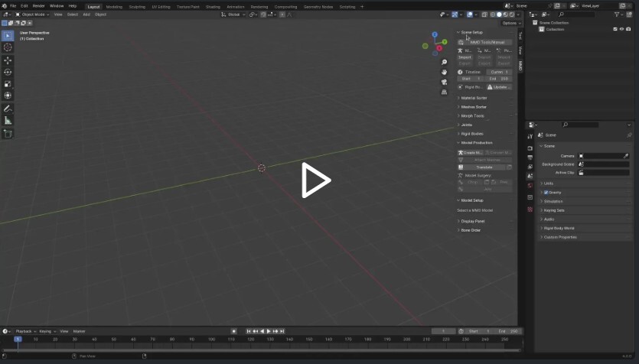Toggle Collection exclude checkbox in outliner
The height and width of the screenshot is (364, 639).
point(615,29)
